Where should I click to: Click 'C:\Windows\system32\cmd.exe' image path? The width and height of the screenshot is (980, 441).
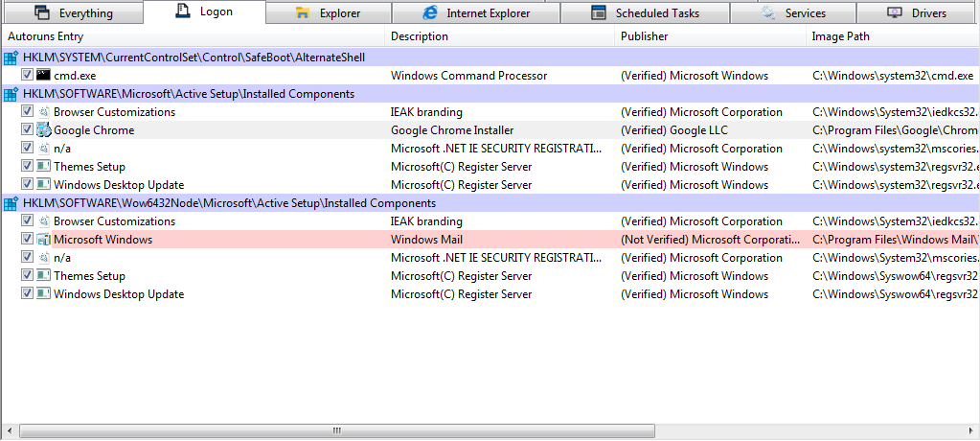pyautogui.click(x=893, y=76)
